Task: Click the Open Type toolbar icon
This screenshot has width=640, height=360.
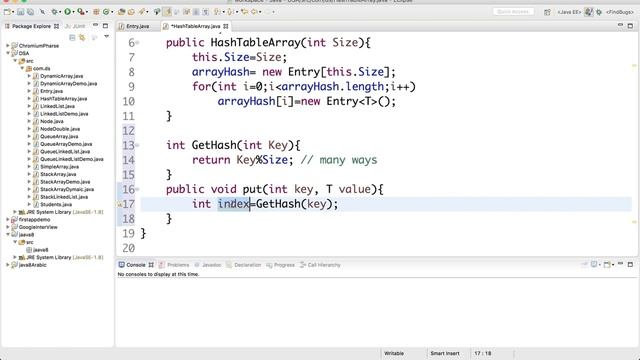Action: pos(122,12)
